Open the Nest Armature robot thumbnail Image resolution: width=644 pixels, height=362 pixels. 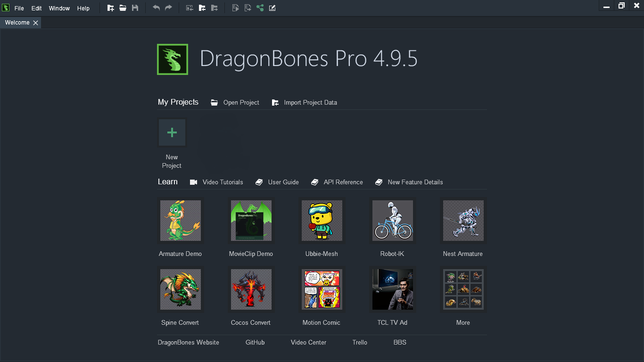tap(463, 221)
